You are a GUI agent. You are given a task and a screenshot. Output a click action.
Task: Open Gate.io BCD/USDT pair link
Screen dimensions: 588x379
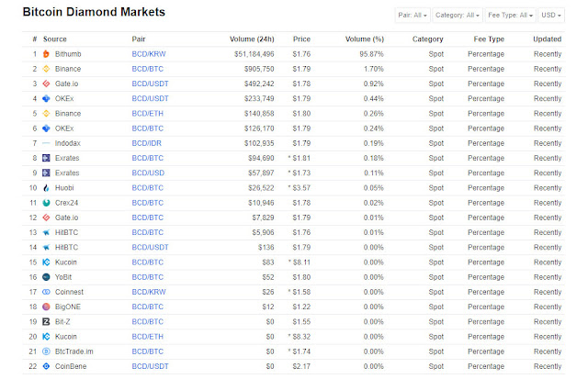pos(150,84)
